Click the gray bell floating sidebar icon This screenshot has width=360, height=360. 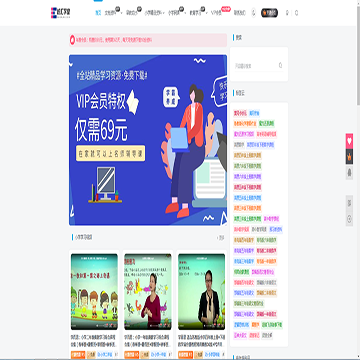349,172
